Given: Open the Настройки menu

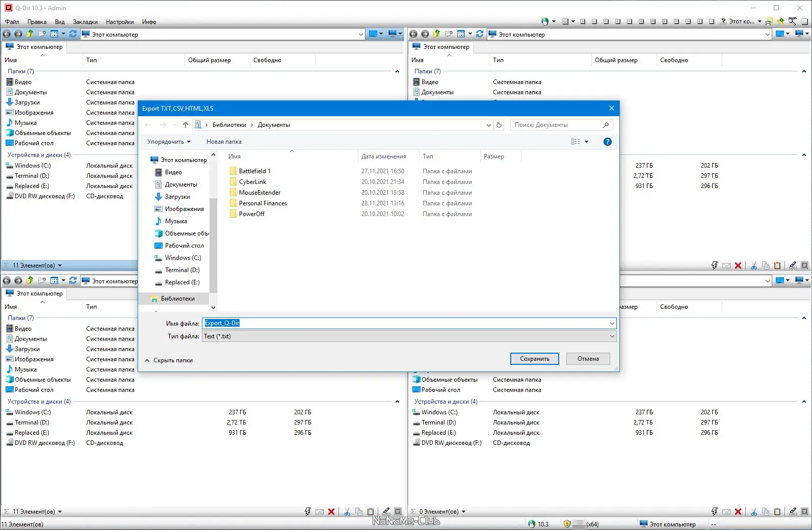Looking at the screenshot, I should pyautogui.click(x=120, y=22).
